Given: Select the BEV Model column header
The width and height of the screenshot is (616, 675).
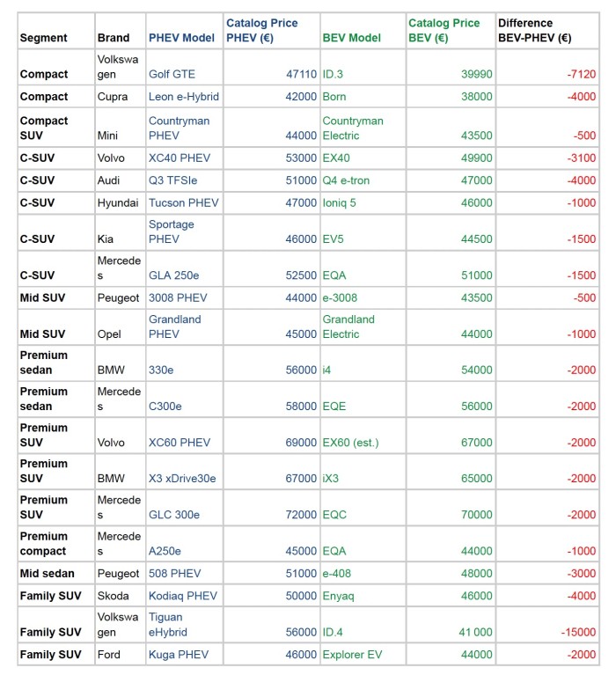Looking at the screenshot, I should pyautogui.click(x=352, y=38).
